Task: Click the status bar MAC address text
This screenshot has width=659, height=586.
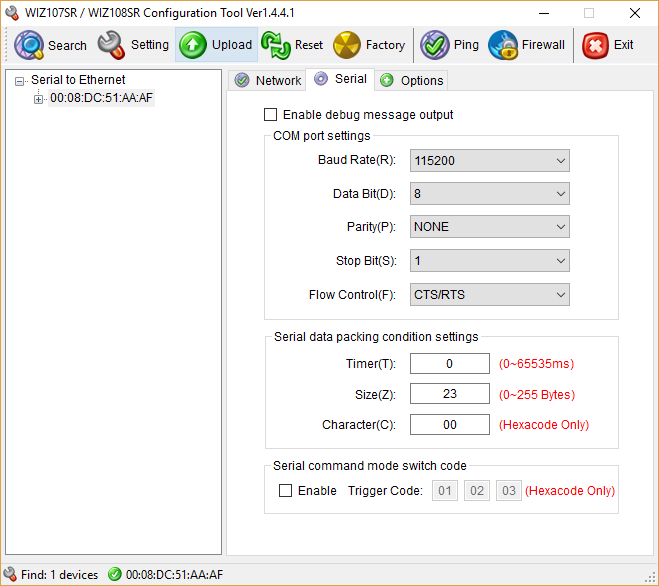Action: 174,574
